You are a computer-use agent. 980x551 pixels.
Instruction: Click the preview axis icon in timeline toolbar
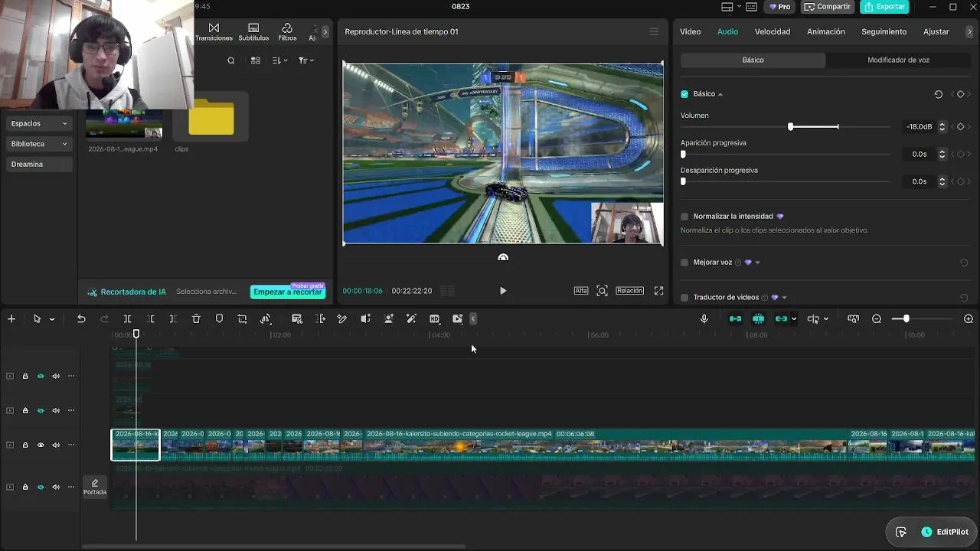813,319
